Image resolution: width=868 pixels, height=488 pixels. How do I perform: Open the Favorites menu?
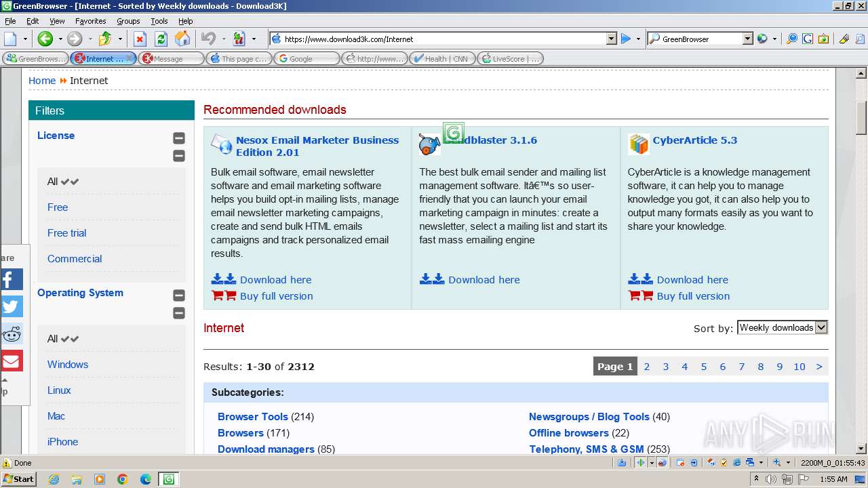click(90, 21)
